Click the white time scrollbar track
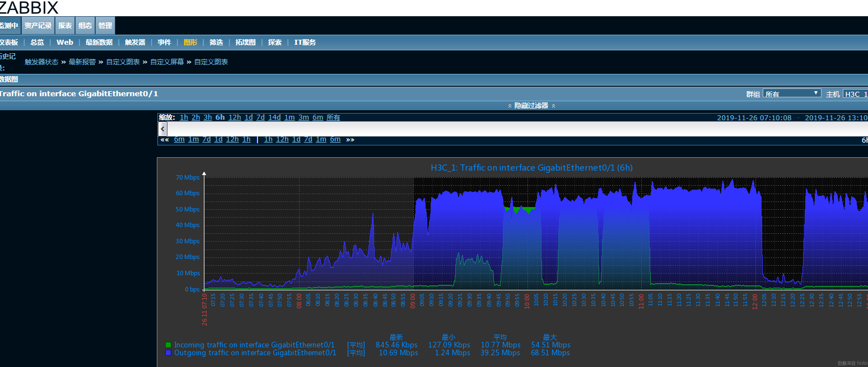The height and width of the screenshot is (367, 868). pyautogui.click(x=504, y=129)
